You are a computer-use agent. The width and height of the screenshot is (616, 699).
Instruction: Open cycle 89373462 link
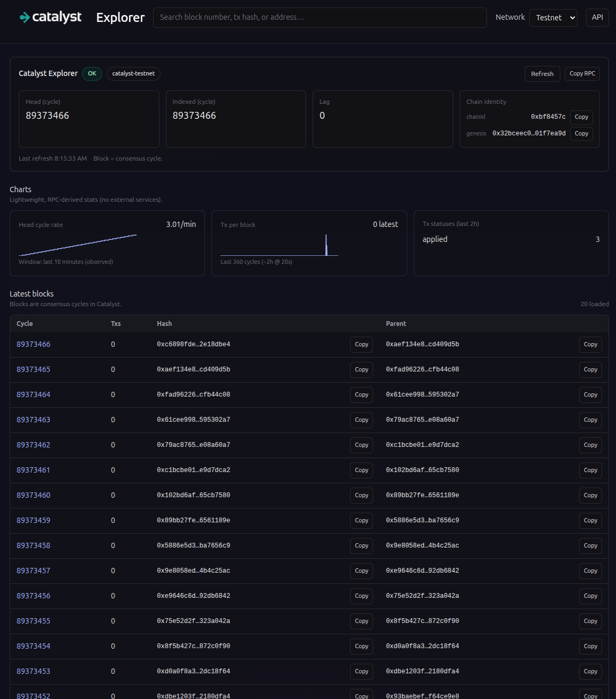(33, 445)
